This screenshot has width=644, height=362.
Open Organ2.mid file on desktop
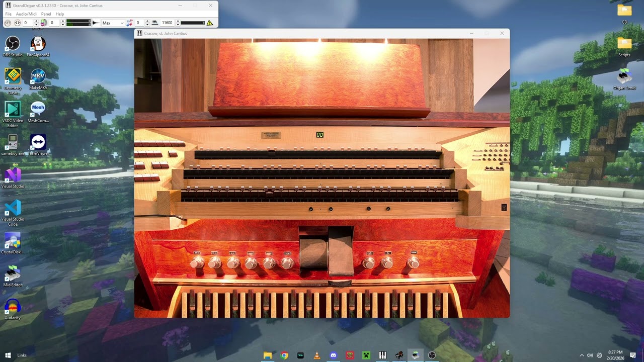click(x=624, y=79)
